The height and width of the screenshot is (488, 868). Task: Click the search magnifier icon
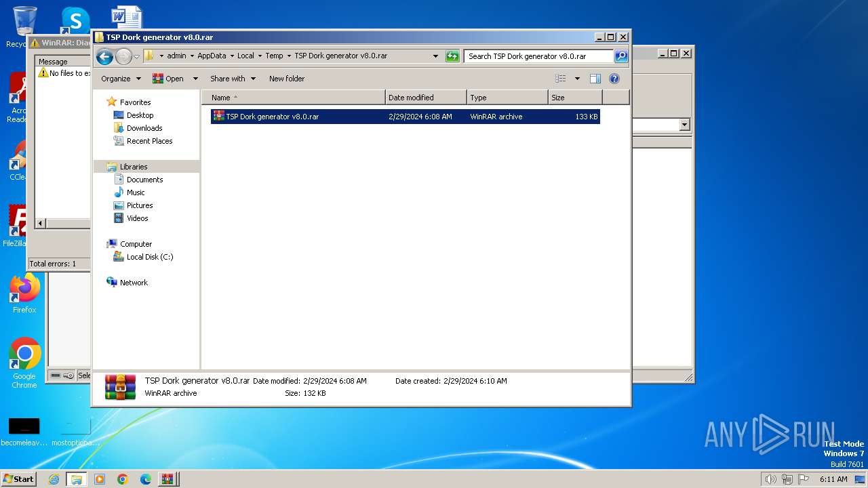pos(620,56)
